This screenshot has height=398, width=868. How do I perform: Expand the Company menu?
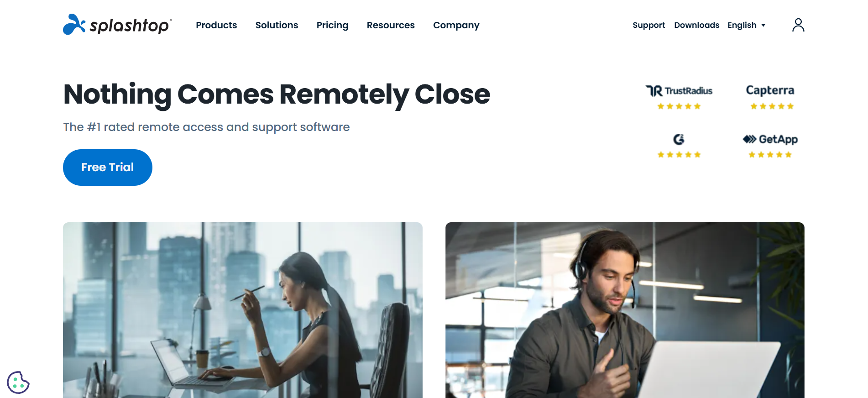coord(456,25)
